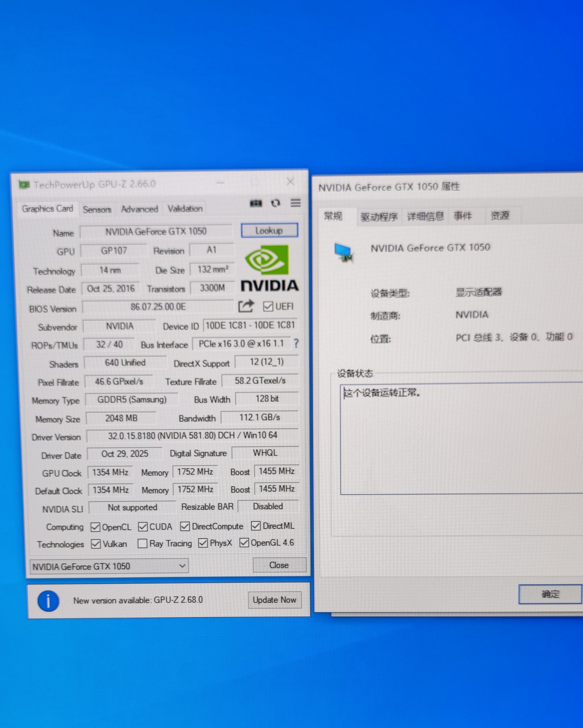Toggle the CUDA checkbox
Screen dimensions: 583x728
tap(143, 527)
